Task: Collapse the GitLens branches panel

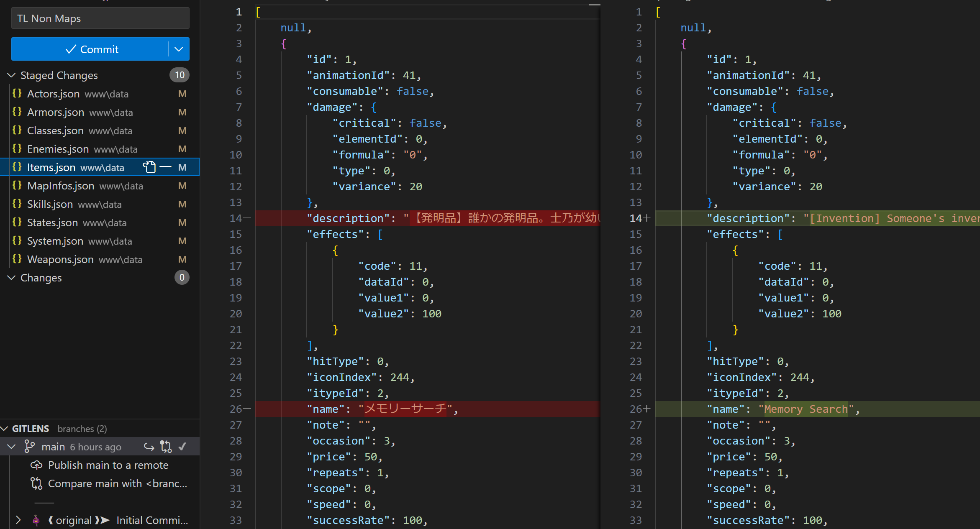Action: pos(5,429)
